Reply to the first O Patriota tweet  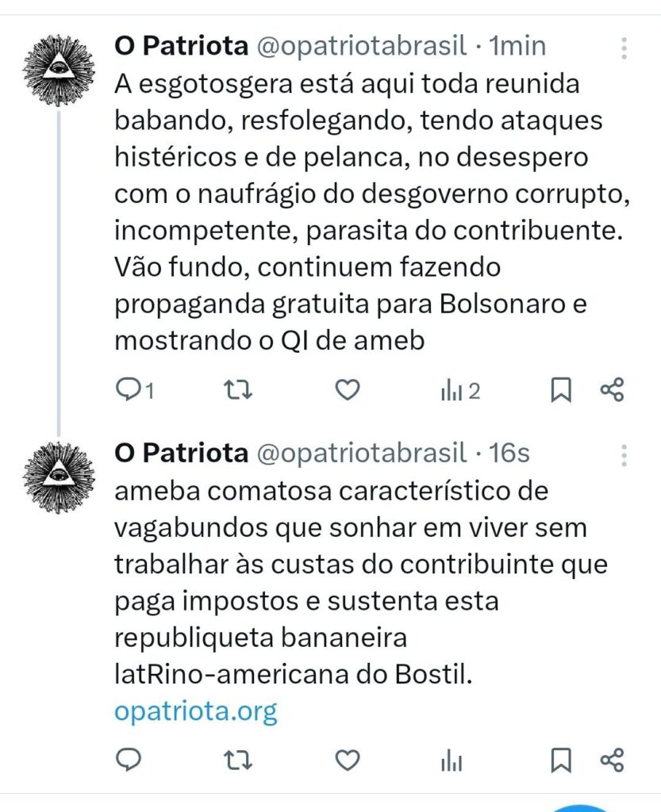pyautogui.click(x=134, y=390)
